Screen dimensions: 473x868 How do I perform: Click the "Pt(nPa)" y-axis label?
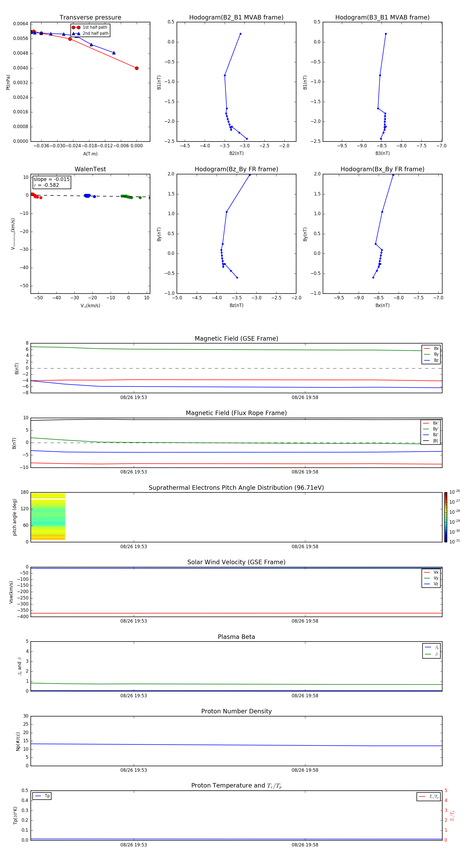(8, 82)
